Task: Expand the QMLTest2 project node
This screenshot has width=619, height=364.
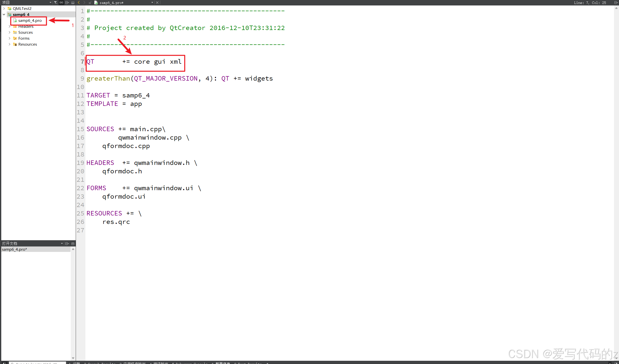Action: tap(4, 8)
